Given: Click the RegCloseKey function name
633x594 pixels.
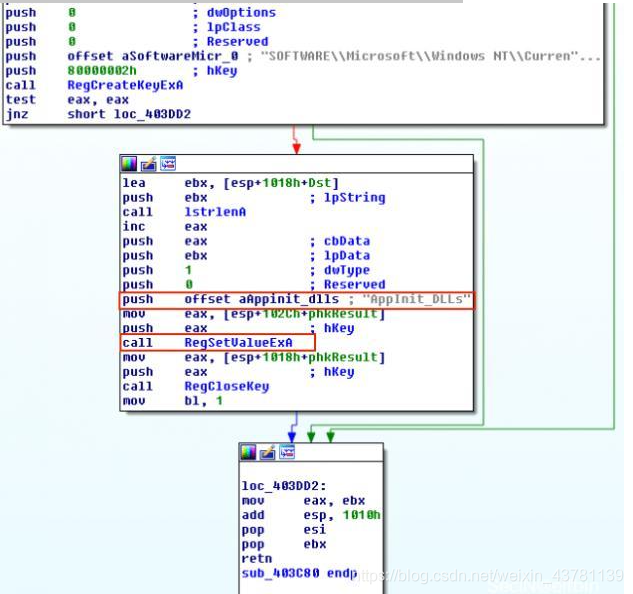Looking at the screenshot, I should tap(226, 386).
